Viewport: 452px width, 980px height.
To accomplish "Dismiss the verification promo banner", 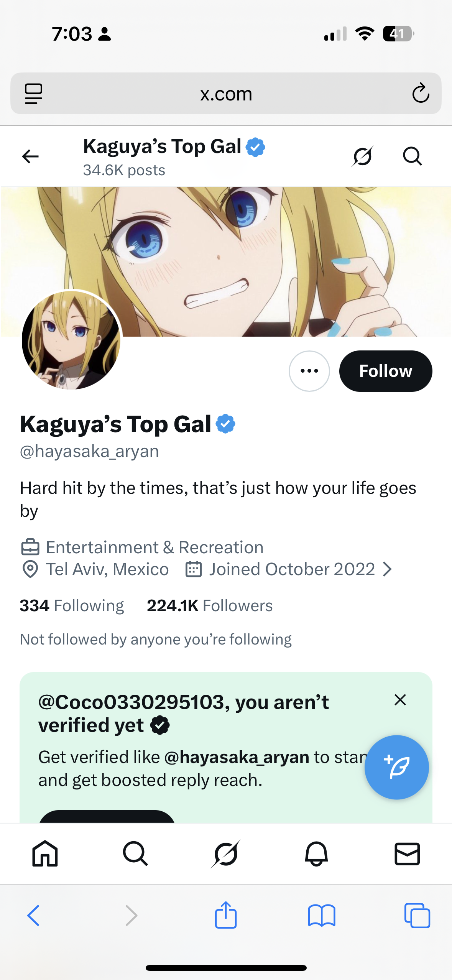I will [x=400, y=700].
